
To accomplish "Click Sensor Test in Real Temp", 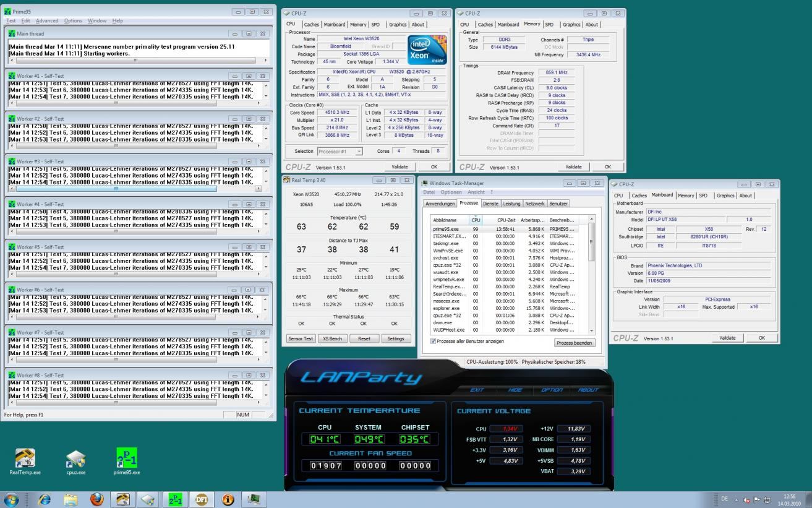I will click(301, 338).
